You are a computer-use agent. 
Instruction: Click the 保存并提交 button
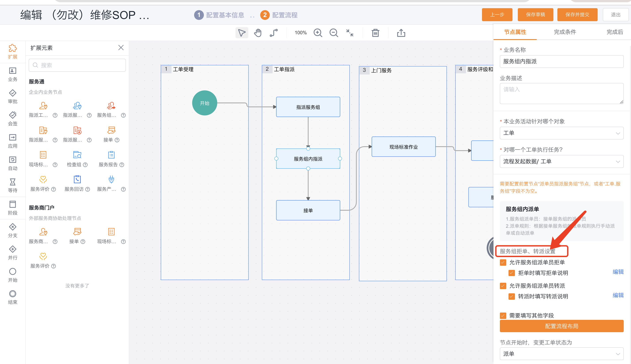coord(577,15)
